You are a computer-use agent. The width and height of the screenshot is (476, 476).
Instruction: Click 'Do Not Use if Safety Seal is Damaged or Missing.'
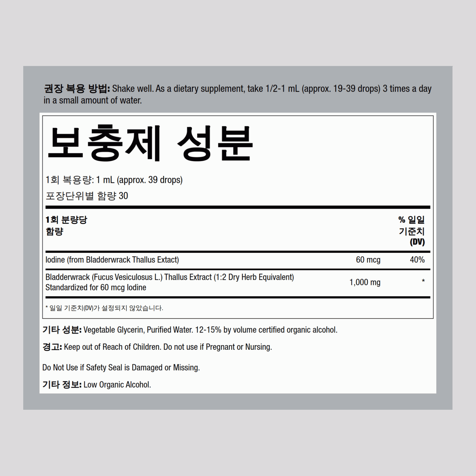[121, 368]
